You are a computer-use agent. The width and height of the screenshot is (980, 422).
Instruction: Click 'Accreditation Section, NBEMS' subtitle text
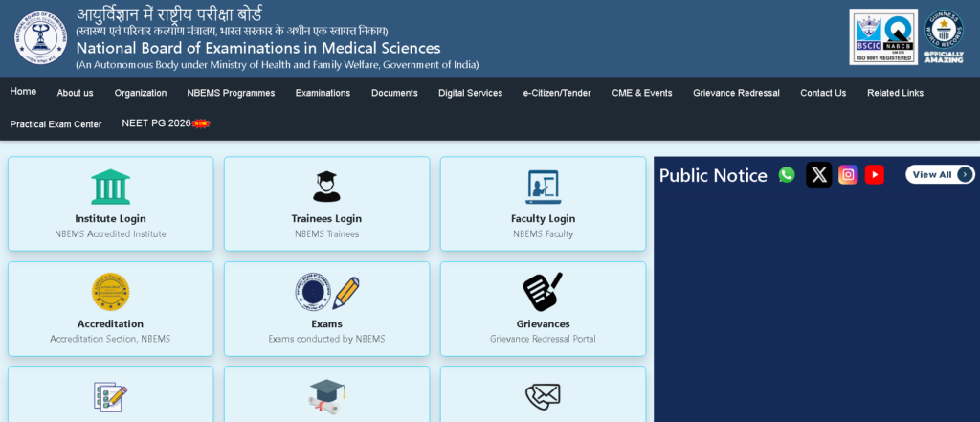(110, 339)
